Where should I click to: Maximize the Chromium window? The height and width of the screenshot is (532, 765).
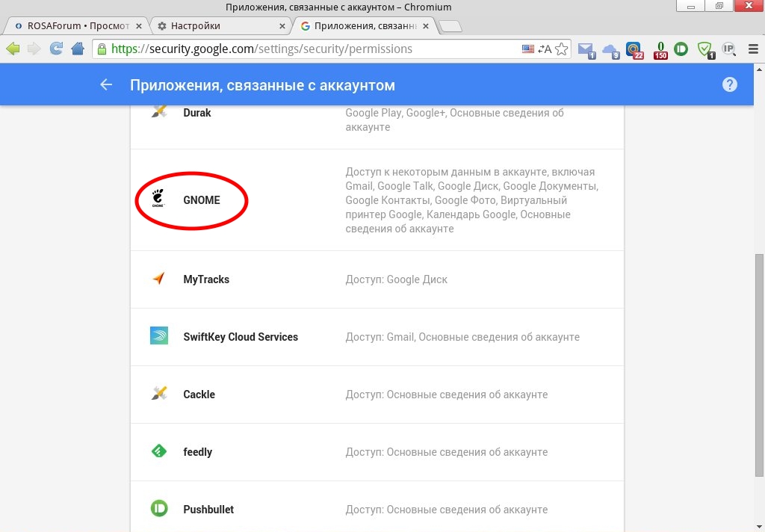(x=719, y=6)
